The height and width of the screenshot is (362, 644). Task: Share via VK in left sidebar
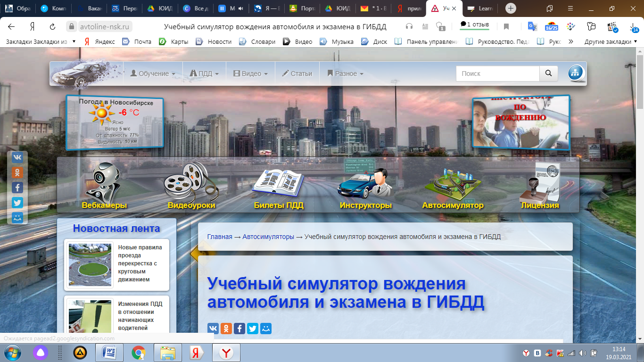[17, 157]
